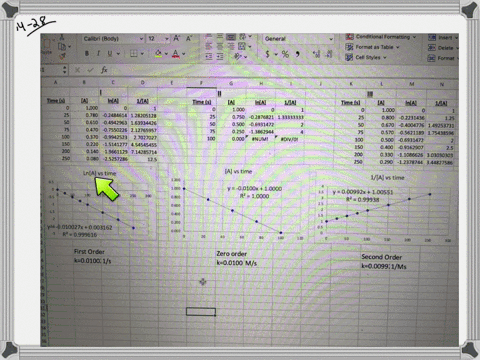
Task: Click the Format Painter brush icon
Action: [x=62, y=56]
